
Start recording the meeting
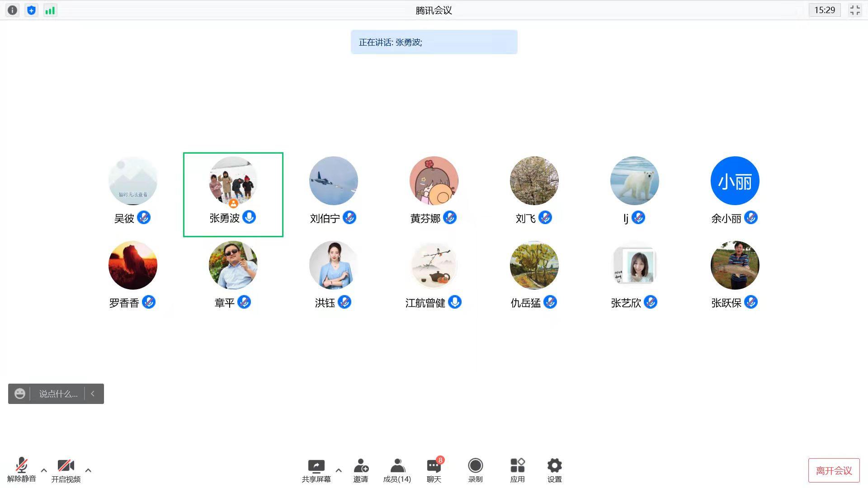pyautogui.click(x=475, y=470)
